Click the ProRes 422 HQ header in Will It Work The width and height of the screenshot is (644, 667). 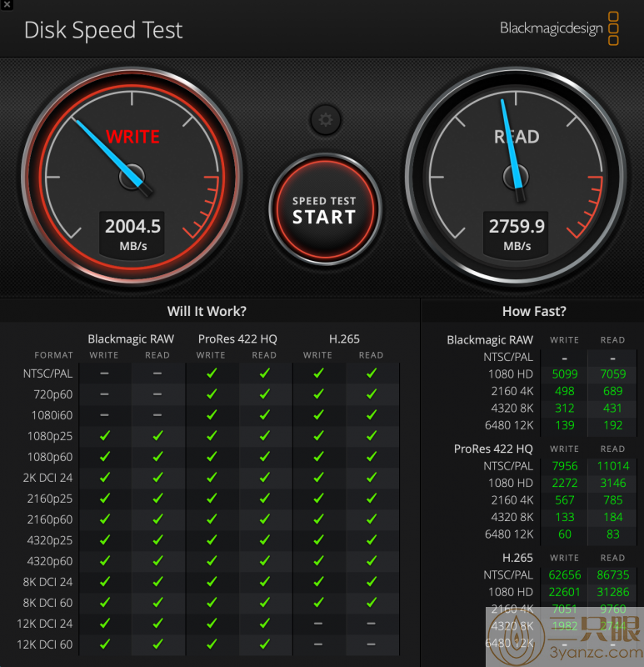[x=237, y=339]
